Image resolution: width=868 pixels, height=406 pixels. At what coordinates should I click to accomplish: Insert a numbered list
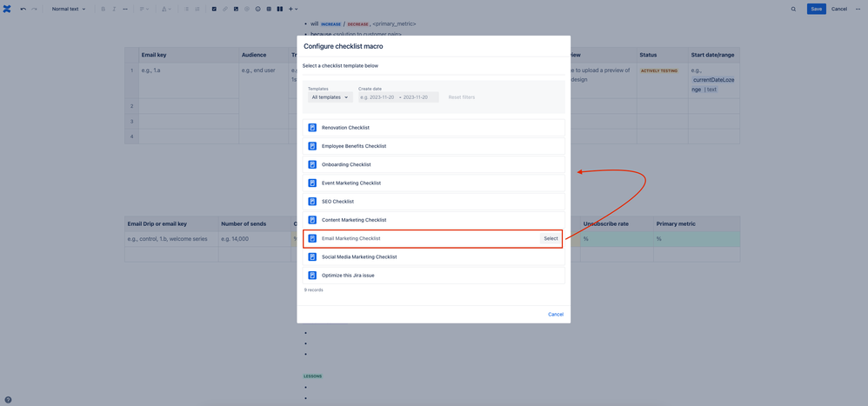click(x=197, y=9)
